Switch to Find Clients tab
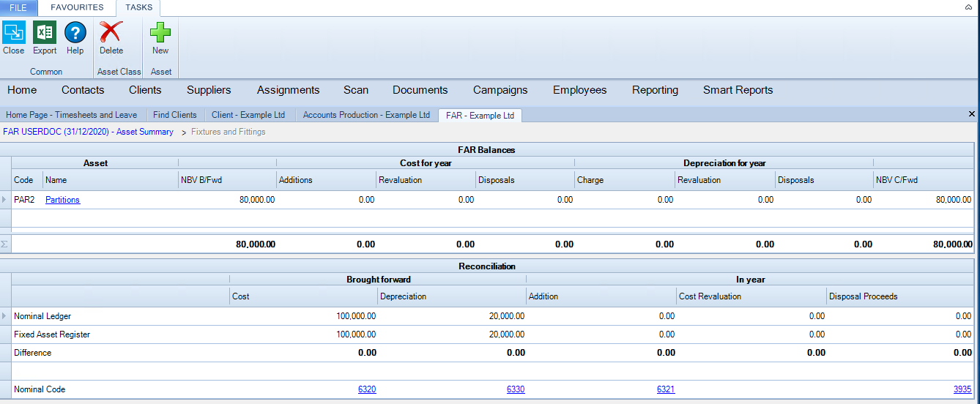980x404 pixels. tap(175, 115)
